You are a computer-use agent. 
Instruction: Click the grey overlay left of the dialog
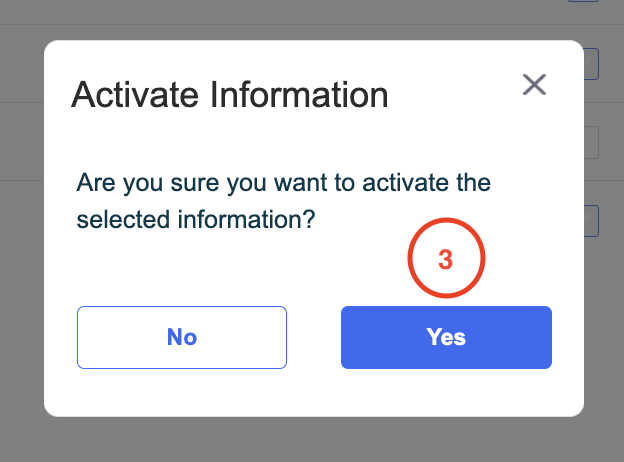22,231
